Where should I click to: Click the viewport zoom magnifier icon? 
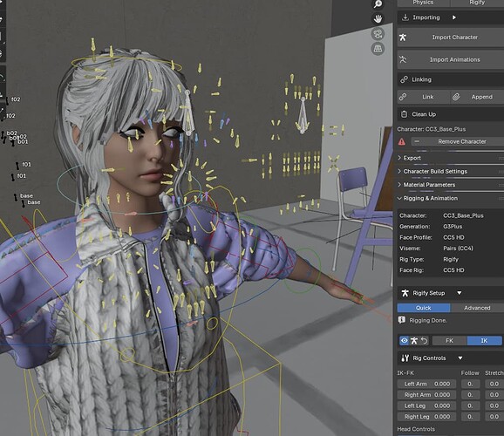pos(378,3)
